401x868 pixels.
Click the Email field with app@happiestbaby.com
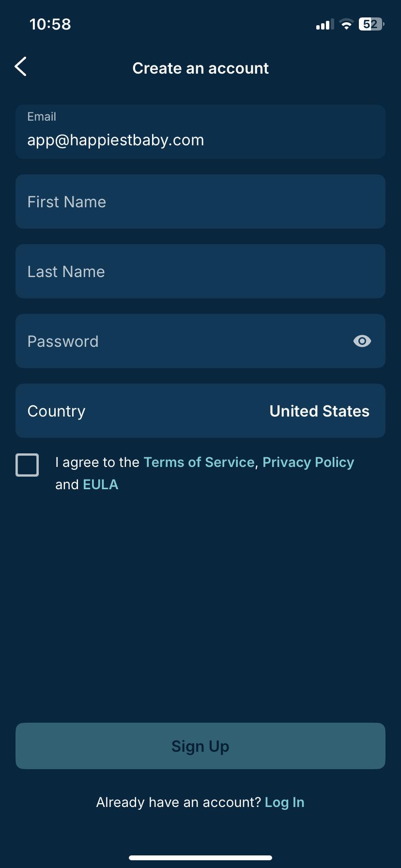(200, 132)
